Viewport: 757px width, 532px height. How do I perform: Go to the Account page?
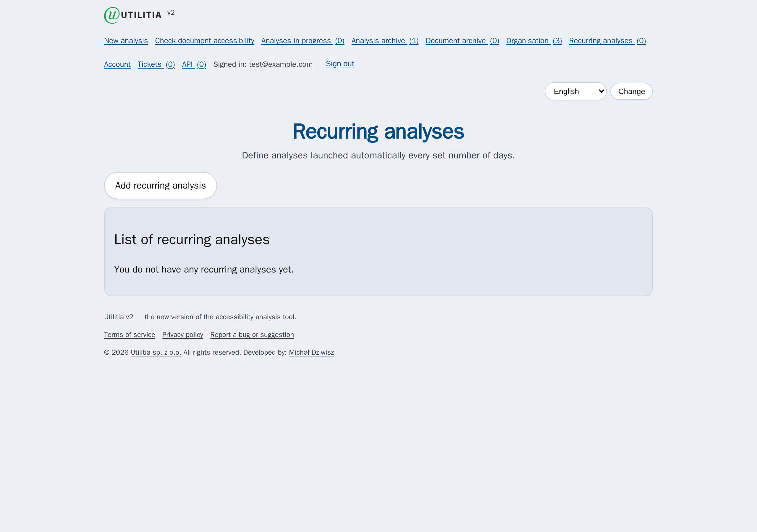click(x=117, y=64)
